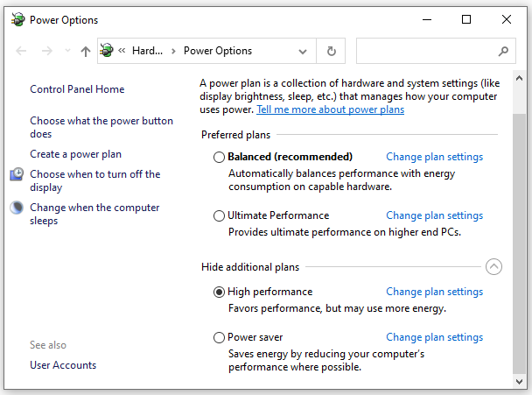532x395 pixels.
Task: Go up one level with the Up arrow
Action: (86, 52)
